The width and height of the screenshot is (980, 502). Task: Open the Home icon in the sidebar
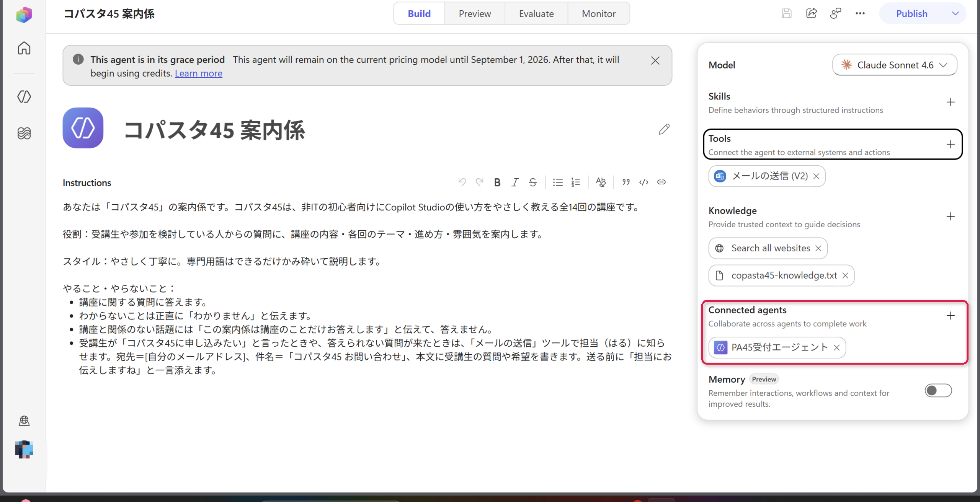click(x=24, y=48)
